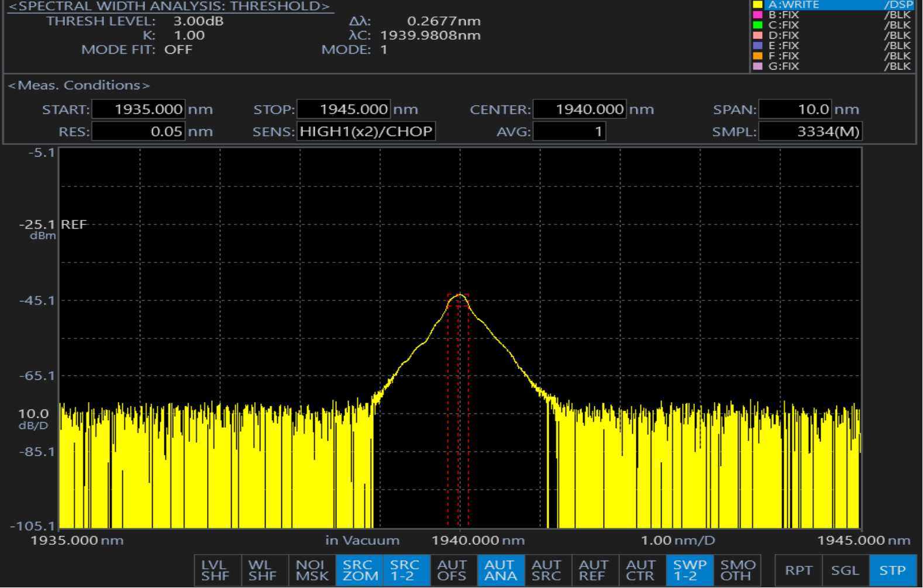The width and height of the screenshot is (923, 588).
Task: Run a single sweep with SGL
Action: [845, 570]
